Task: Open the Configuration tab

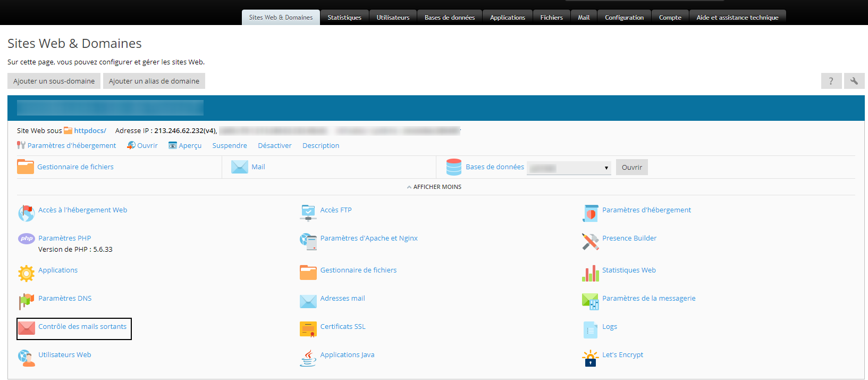Action: [x=625, y=18]
